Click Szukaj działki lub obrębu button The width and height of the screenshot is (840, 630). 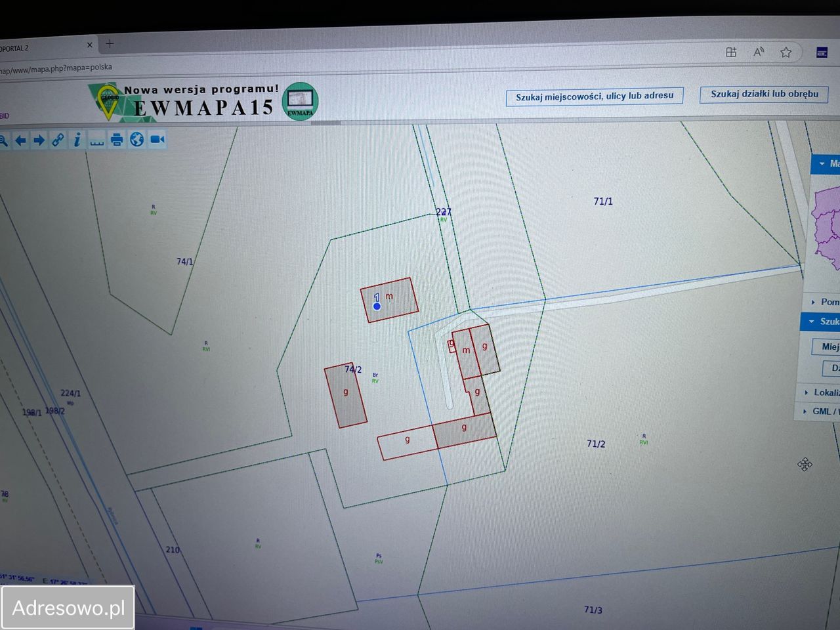764,94
